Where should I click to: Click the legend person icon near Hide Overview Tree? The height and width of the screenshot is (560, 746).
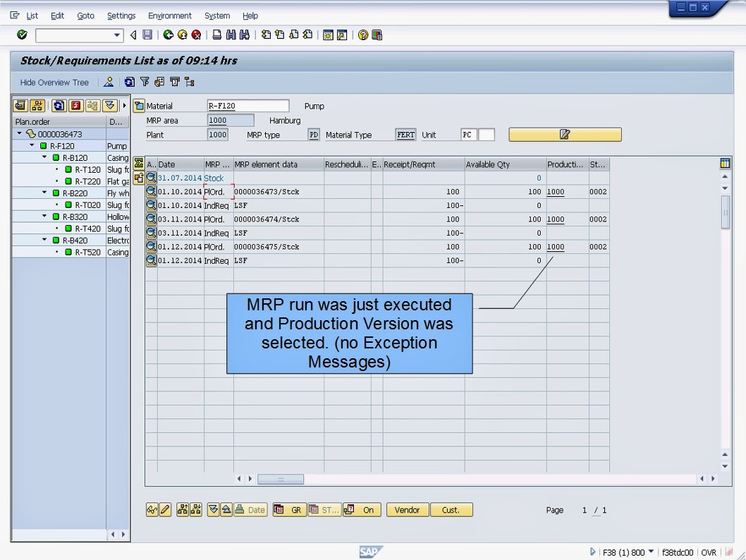109,82
